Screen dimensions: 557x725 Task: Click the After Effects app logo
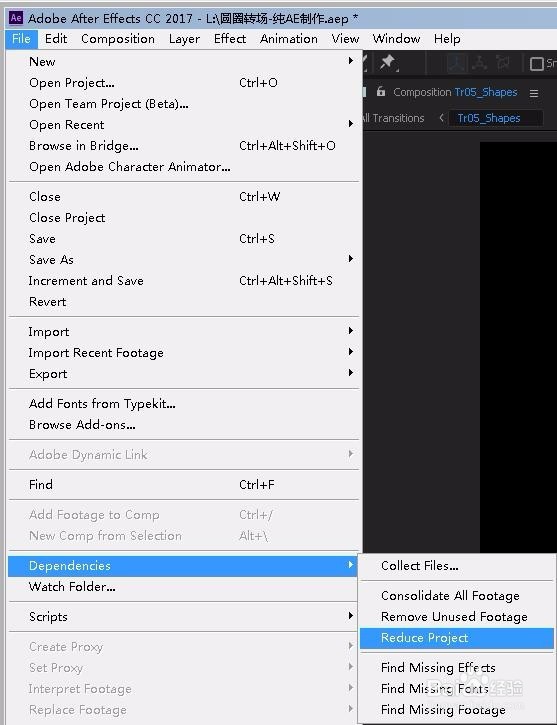(x=16, y=18)
